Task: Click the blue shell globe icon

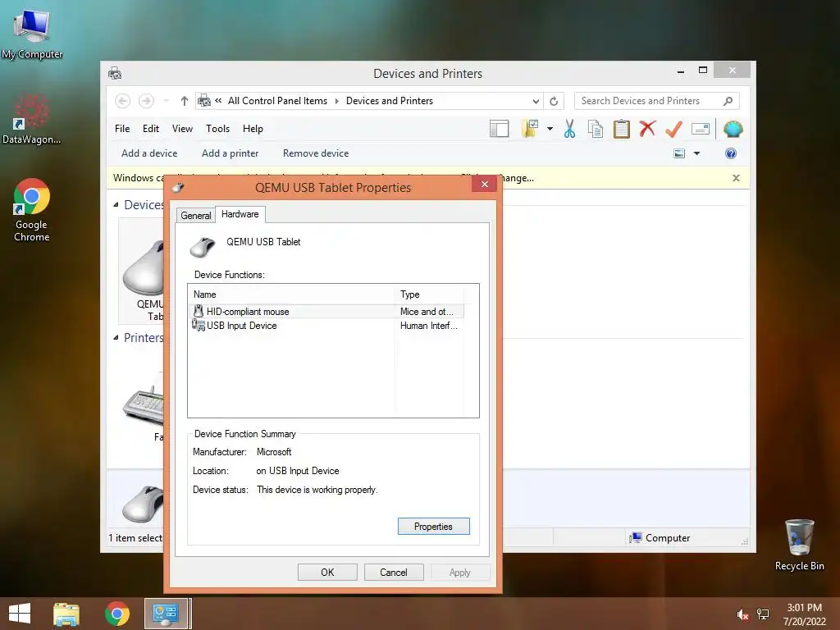Action: point(733,129)
